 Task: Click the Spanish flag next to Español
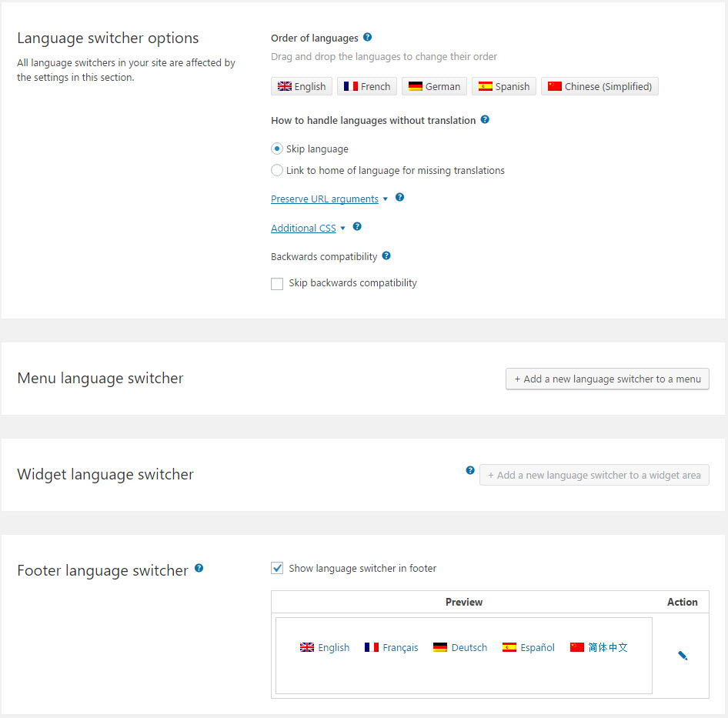509,647
